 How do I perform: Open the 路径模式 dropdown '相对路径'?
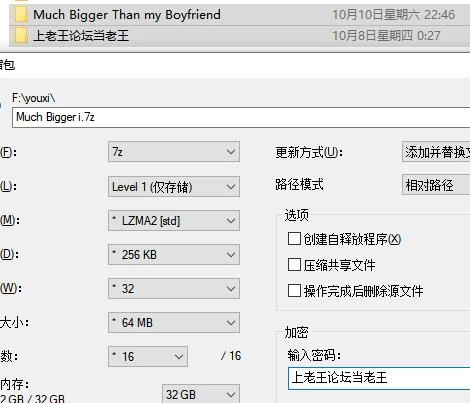[x=436, y=185]
